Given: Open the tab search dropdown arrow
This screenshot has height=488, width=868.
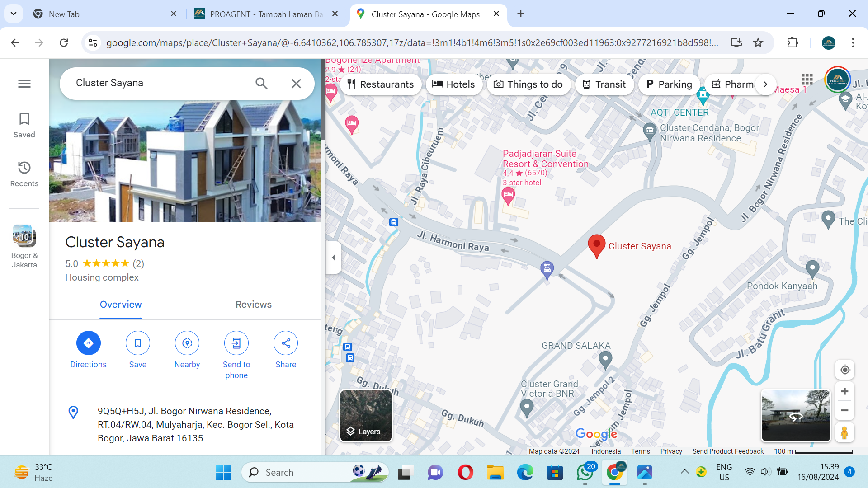Looking at the screenshot, I should coord(14,14).
